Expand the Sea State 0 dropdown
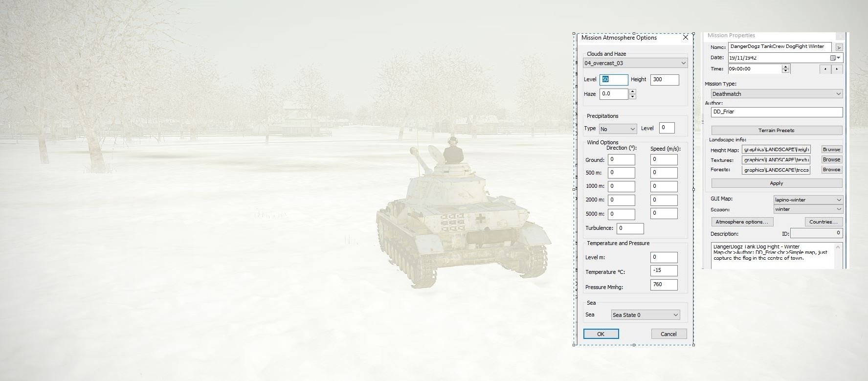868x381 pixels. pos(675,315)
